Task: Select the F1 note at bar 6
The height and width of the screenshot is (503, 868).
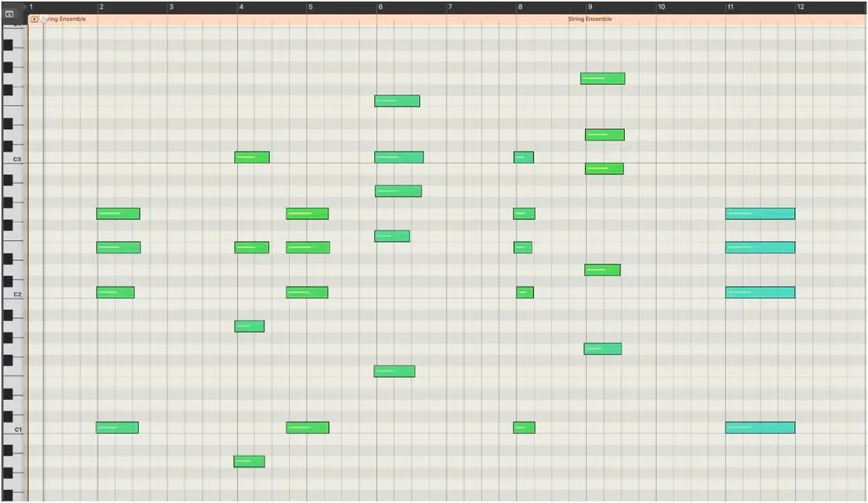Action: pos(394,371)
